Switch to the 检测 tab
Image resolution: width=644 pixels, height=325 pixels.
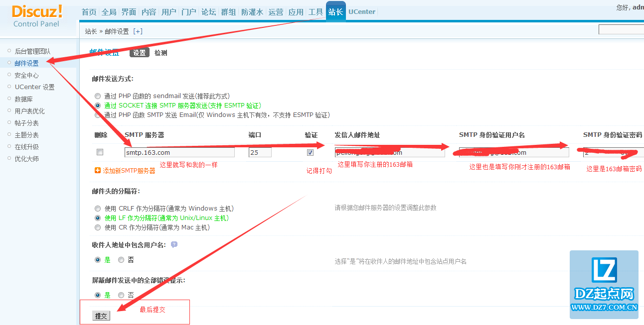click(x=161, y=52)
